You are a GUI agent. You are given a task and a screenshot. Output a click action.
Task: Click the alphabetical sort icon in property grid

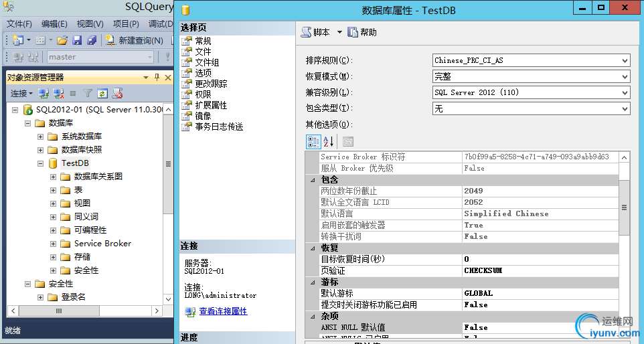328,142
